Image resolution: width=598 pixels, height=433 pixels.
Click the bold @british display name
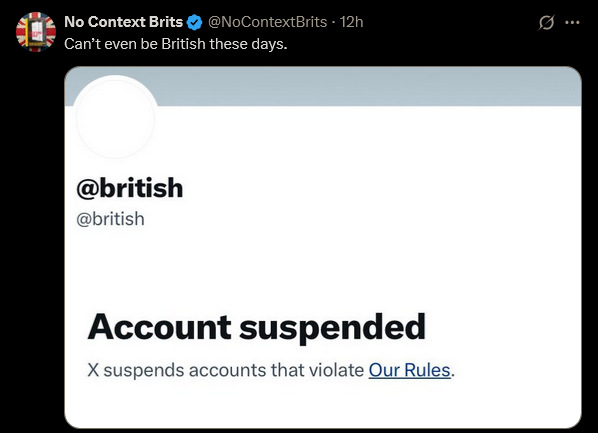click(x=130, y=188)
